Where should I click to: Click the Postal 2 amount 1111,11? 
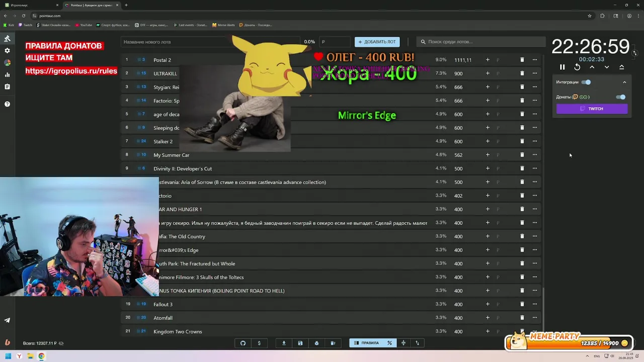point(463,60)
